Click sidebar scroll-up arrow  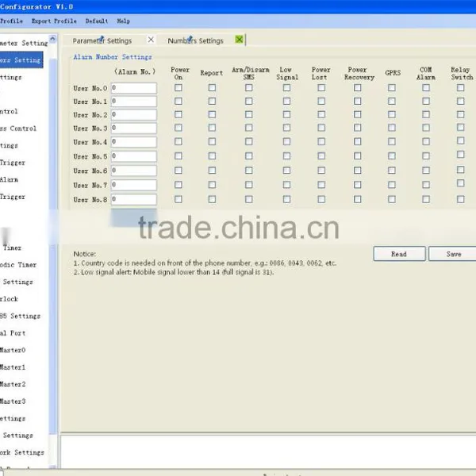[53, 39]
